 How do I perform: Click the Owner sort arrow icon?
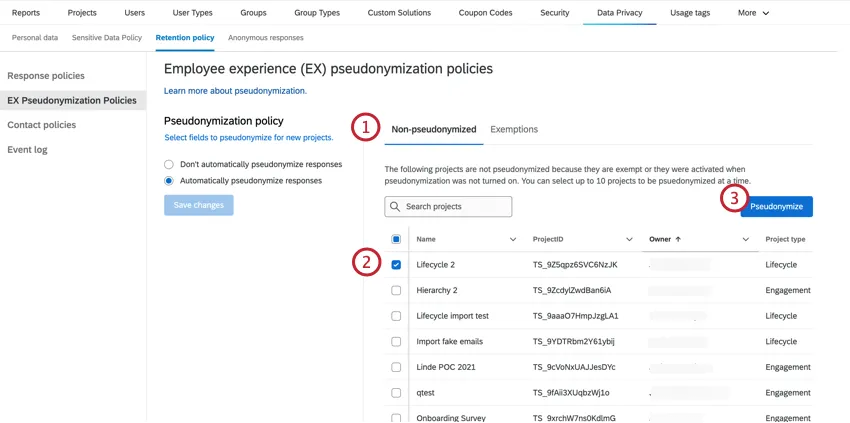[678, 240]
